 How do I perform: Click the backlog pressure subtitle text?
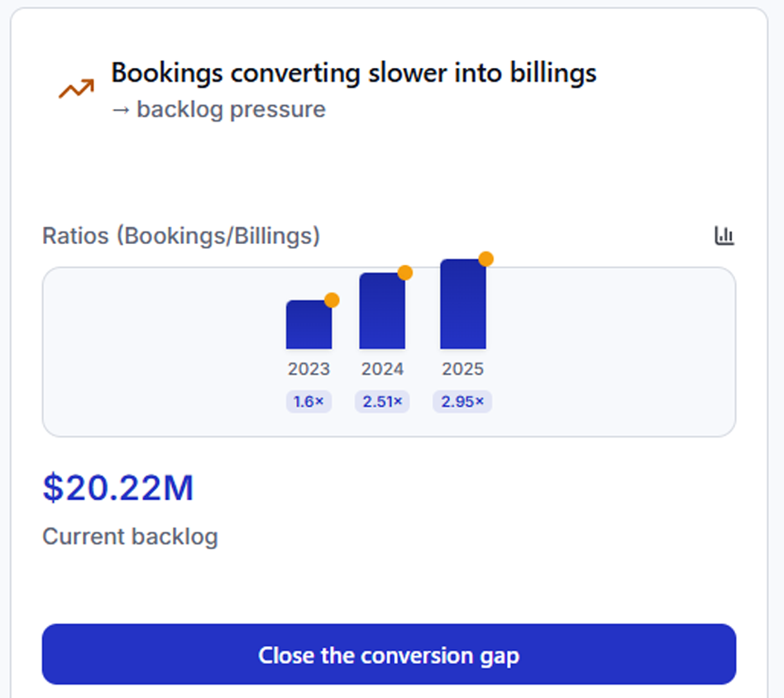218,109
